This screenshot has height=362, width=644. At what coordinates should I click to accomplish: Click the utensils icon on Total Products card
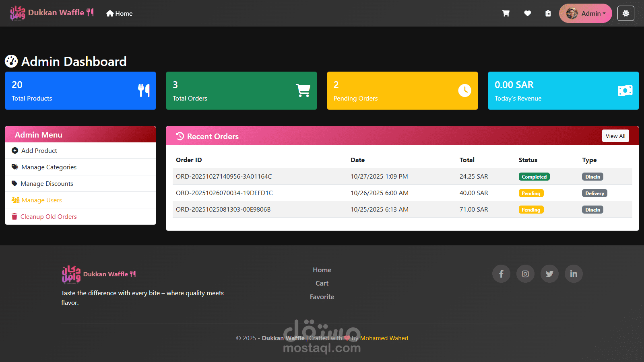click(x=144, y=90)
